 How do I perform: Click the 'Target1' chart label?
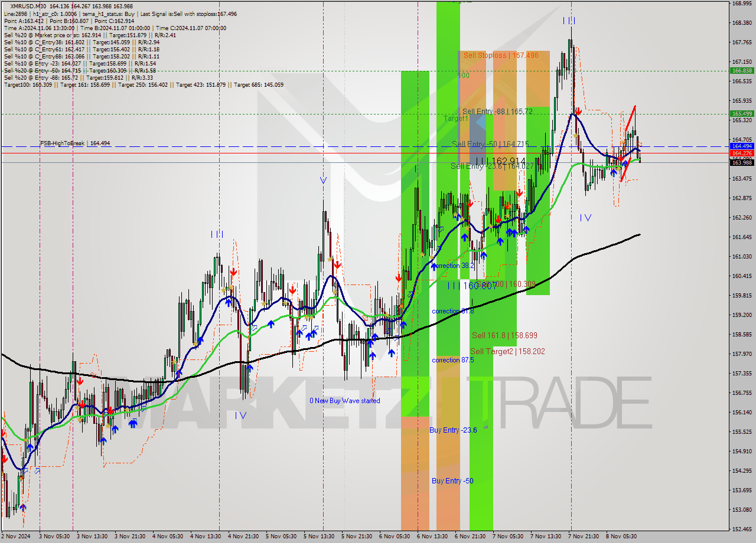coord(456,118)
